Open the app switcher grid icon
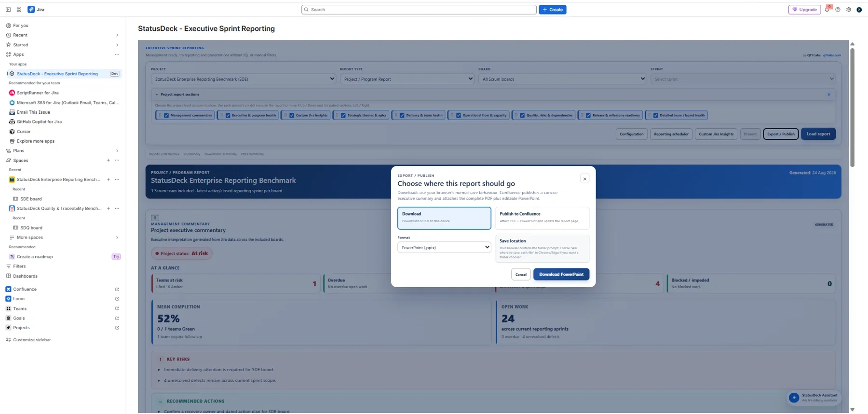The height and width of the screenshot is (414, 868). pos(19,9)
